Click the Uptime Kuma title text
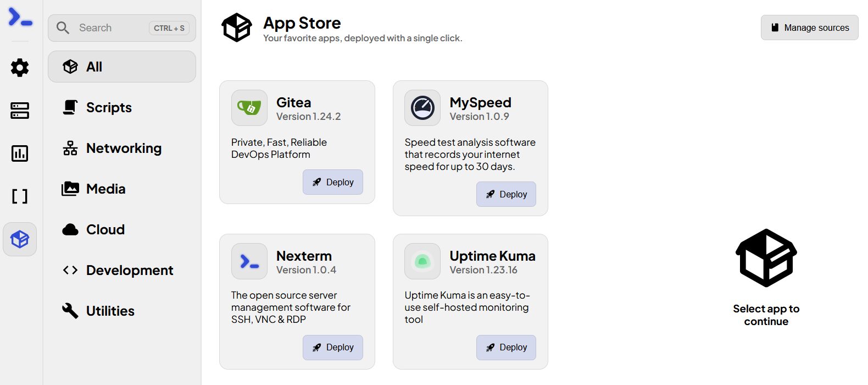The height and width of the screenshot is (385, 868). [492, 256]
